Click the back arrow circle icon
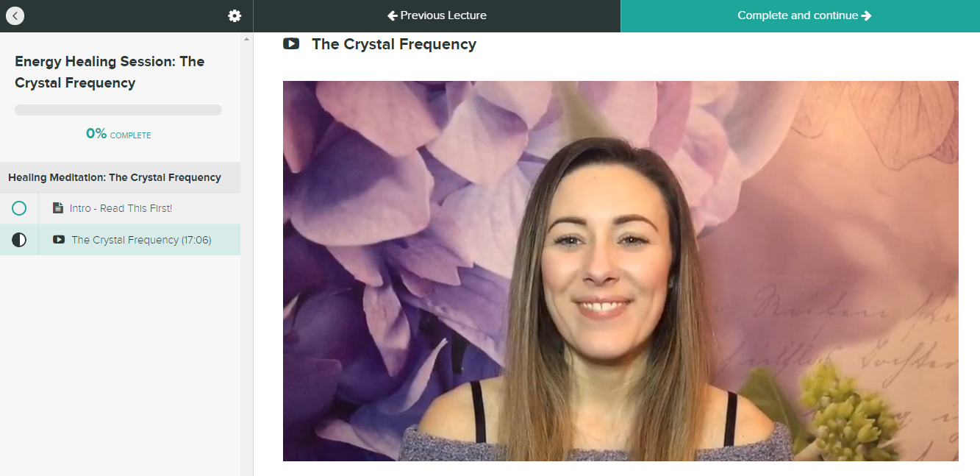Screen dimensions: 980x476 tap(15, 15)
